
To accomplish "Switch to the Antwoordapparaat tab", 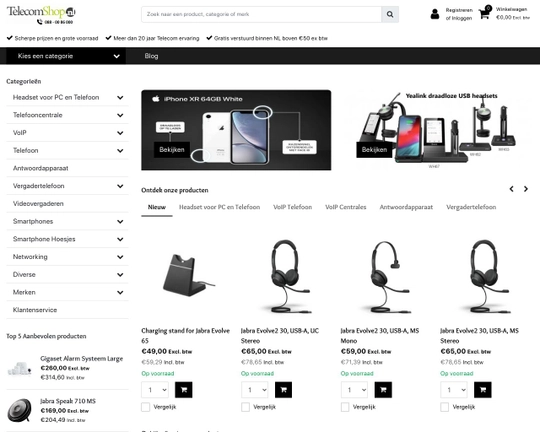I will [x=406, y=207].
